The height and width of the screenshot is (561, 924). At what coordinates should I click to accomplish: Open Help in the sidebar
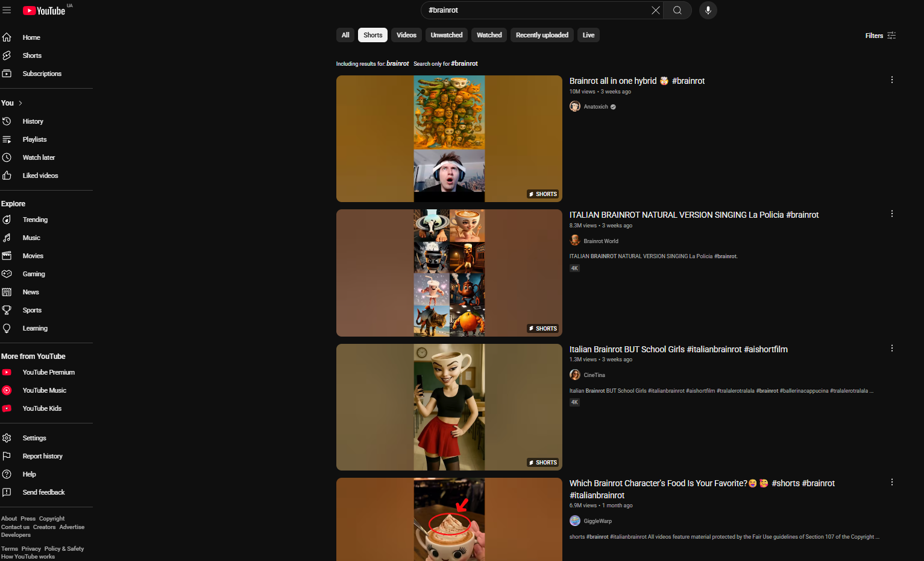(29, 474)
